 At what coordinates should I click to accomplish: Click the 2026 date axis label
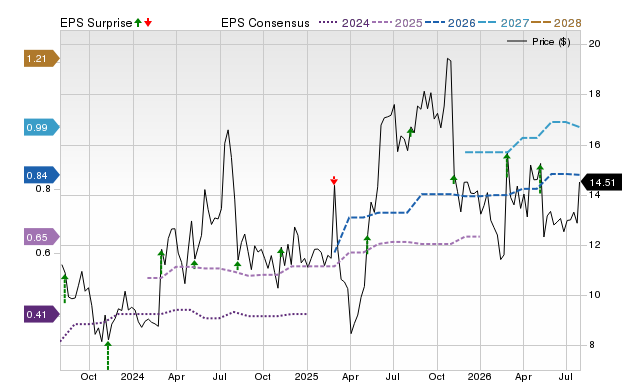(x=480, y=376)
